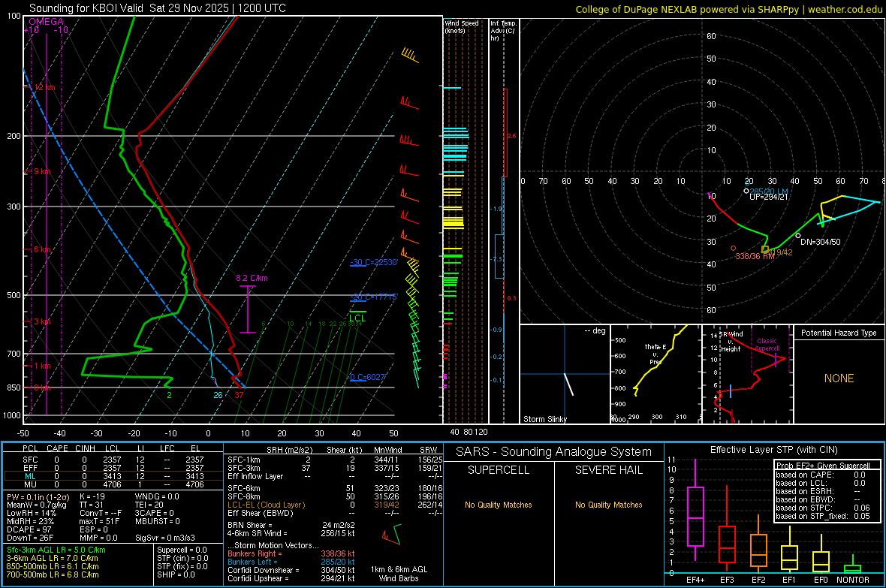The image size is (886, 588).
Task: Click the 1km & 6km AGL Wind Barbs label
Action: pyautogui.click(x=399, y=574)
